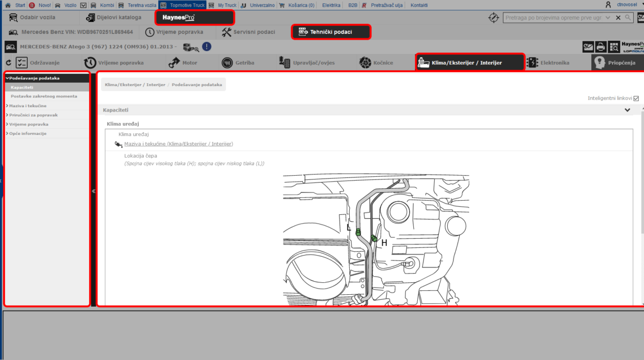Open Dijelovi kataloga parts catalog

[113, 17]
